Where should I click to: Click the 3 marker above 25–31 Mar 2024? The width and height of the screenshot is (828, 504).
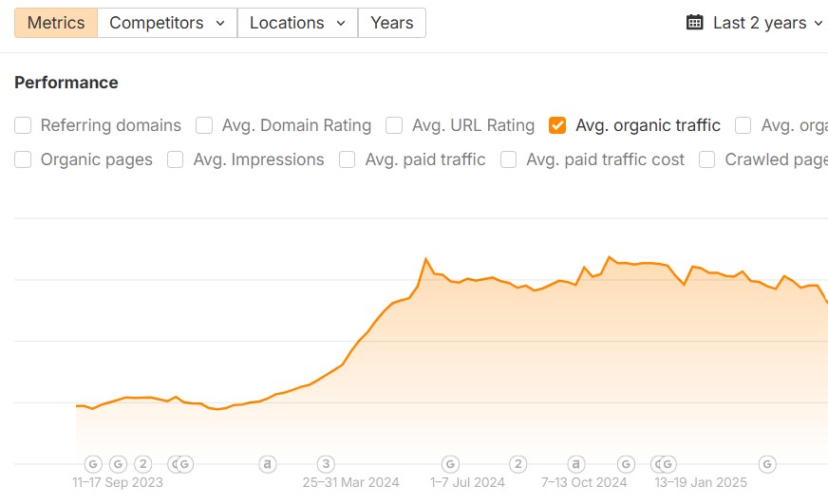coord(326,464)
